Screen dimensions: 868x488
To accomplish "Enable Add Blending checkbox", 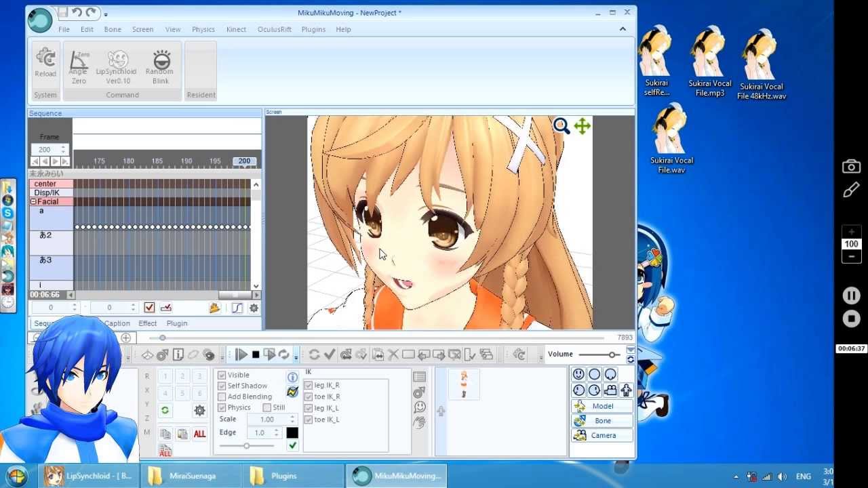I will [x=222, y=396].
